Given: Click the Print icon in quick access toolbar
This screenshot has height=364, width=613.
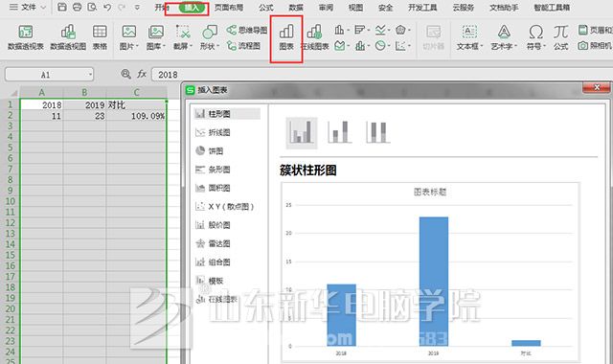Looking at the screenshot, I should (x=77, y=7).
